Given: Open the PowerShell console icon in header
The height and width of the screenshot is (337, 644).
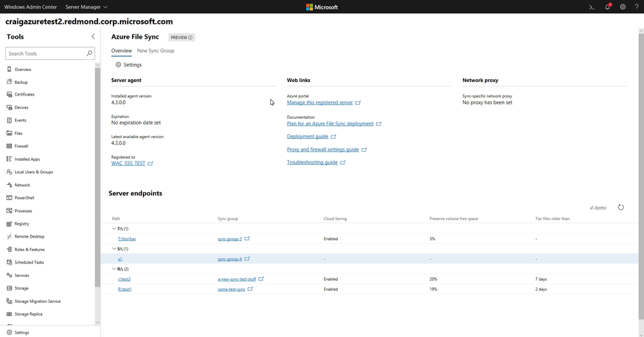Looking at the screenshot, I should click(592, 7).
